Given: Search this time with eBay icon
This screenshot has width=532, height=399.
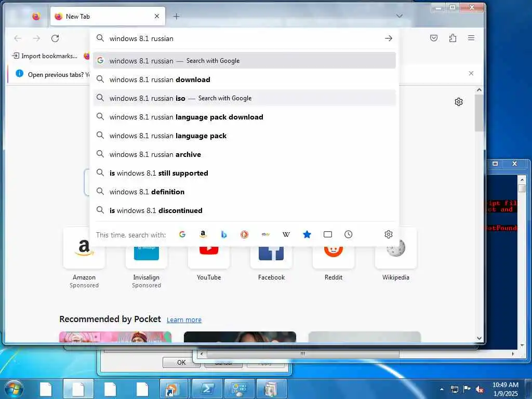Looking at the screenshot, I should (x=265, y=234).
